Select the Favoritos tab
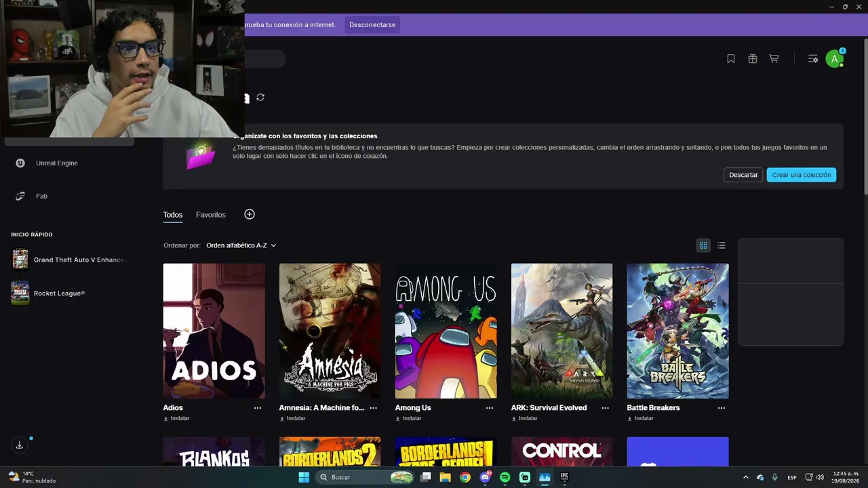Viewport: 868px width, 488px height. (x=211, y=215)
